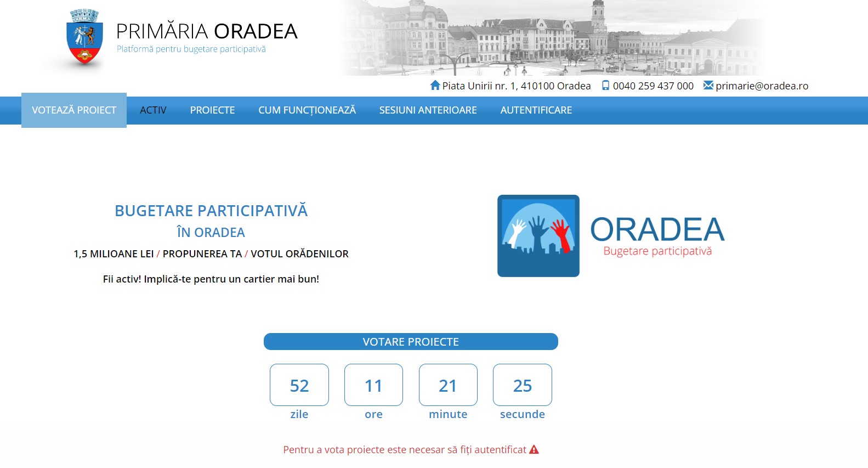Open the Votează Proiect menu item
868x468 pixels.
click(x=74, y=110)
